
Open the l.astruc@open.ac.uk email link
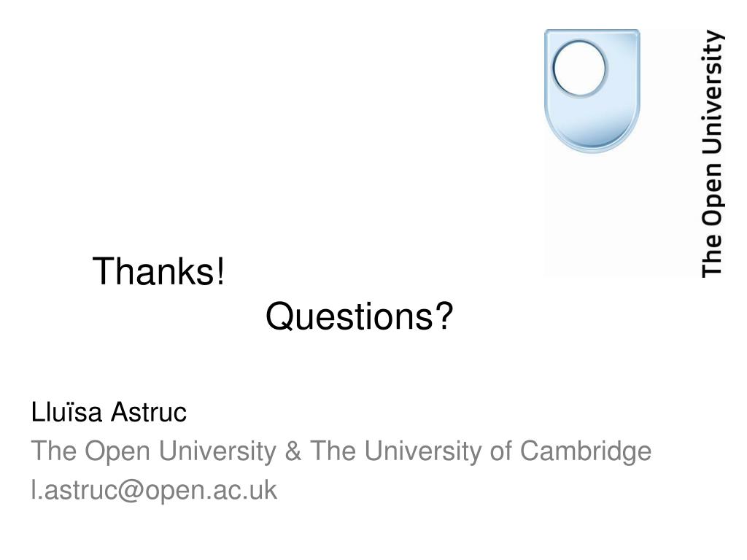pyautogui.click(x=154, y=490)
